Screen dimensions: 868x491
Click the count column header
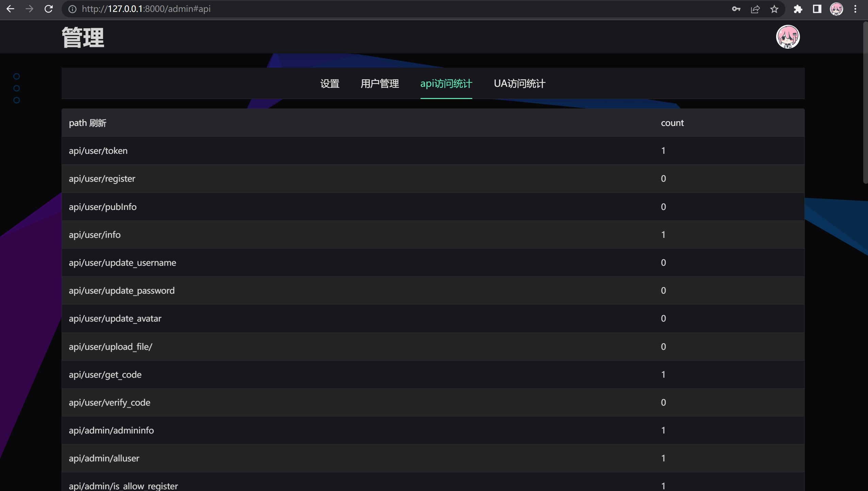click(x=672, y=123)
